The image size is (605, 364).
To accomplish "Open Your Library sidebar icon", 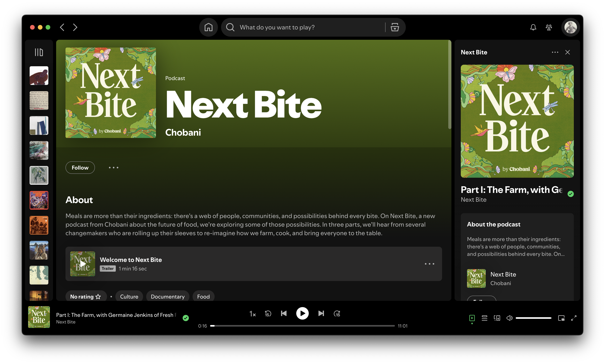I will click(39, 52).
